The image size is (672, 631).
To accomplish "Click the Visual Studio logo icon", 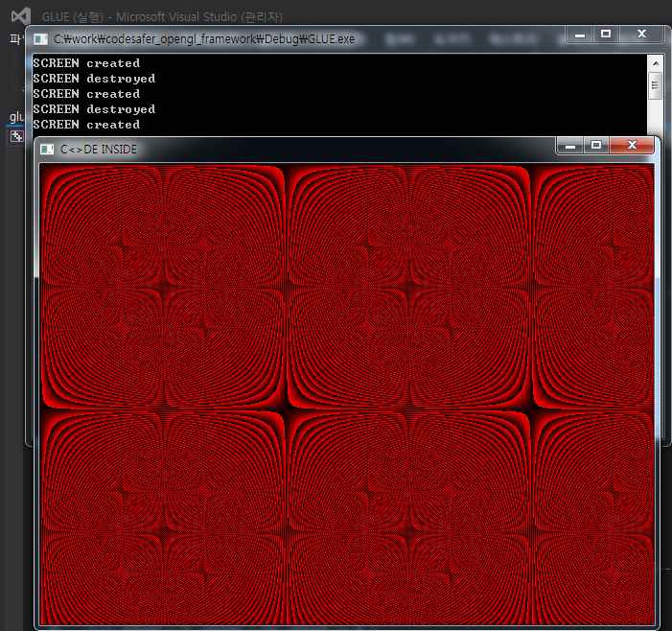I will pyautogui.click(x=20, y=16).
